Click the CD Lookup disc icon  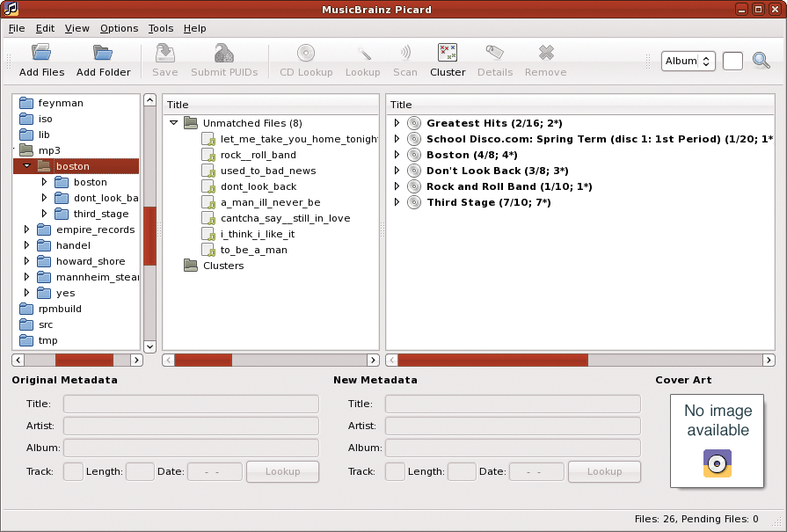(306, 53)
